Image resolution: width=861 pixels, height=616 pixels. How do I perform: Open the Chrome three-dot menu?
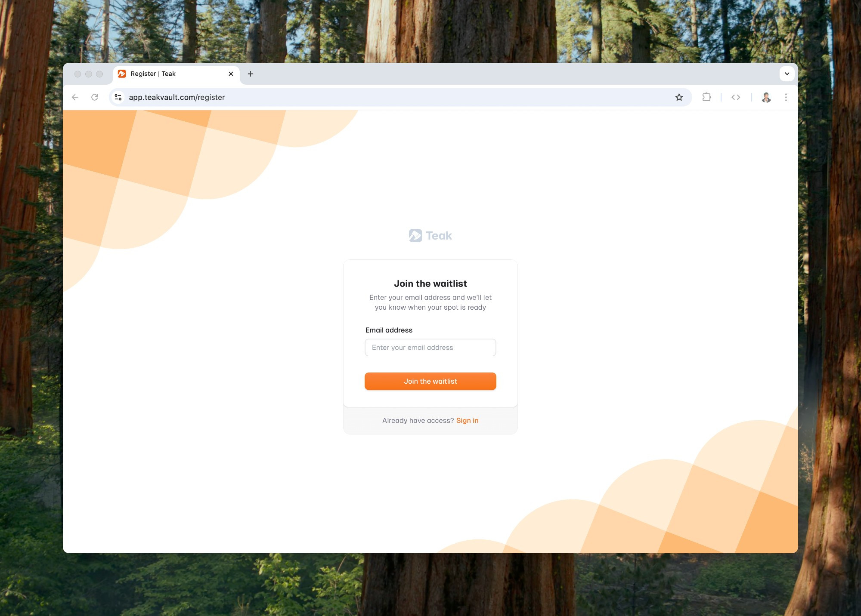[x=786, y=97]
